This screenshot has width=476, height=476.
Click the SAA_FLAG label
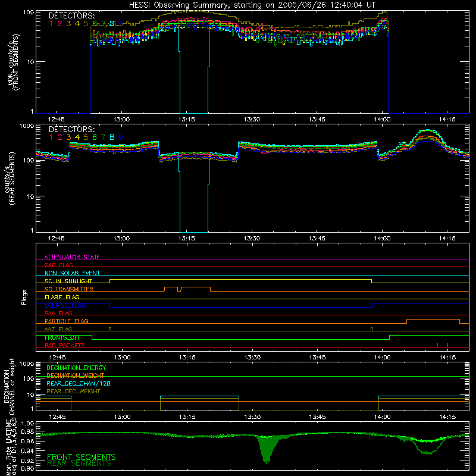[58, 313]
